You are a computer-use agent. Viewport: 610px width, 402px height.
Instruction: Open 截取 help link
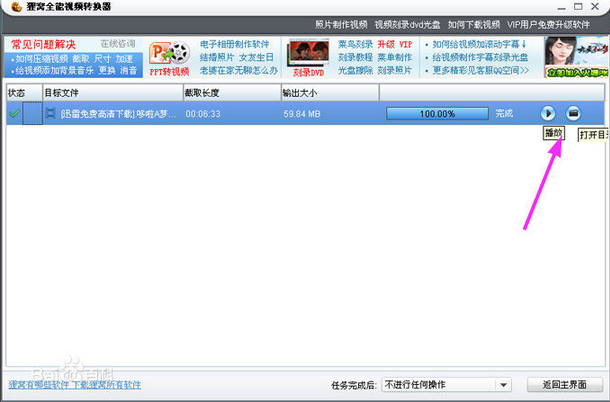coord(81,59)
